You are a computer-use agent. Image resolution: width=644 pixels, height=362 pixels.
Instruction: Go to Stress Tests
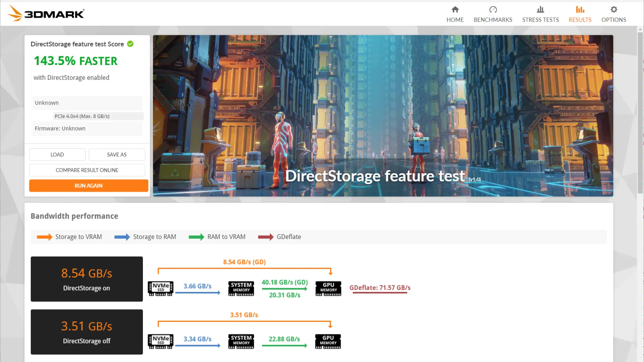(x=540, y=14)
